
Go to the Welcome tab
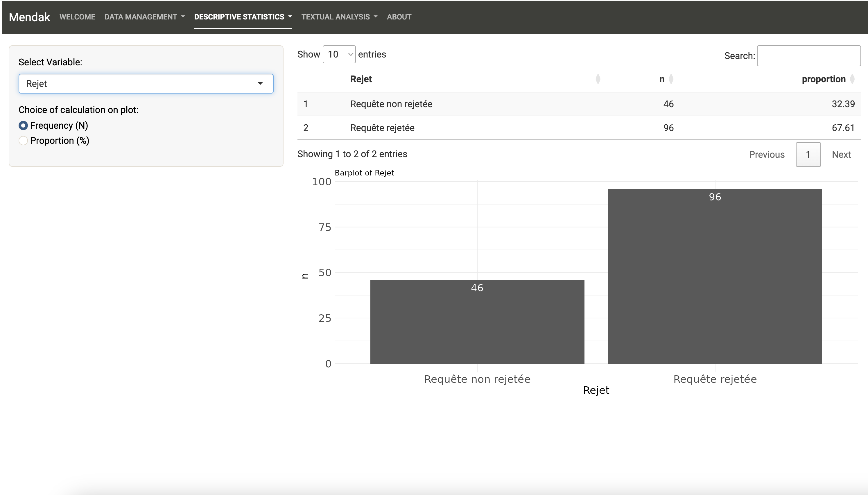coord(77,17)
